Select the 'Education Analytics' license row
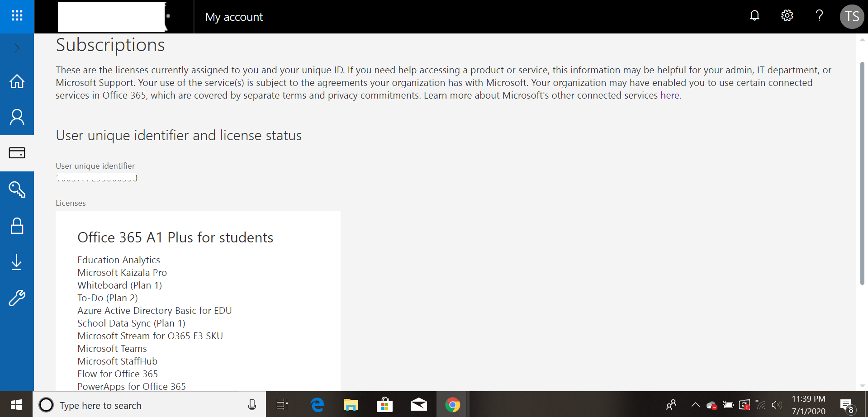The image size is (868, 417). click(x=119, y=260)
